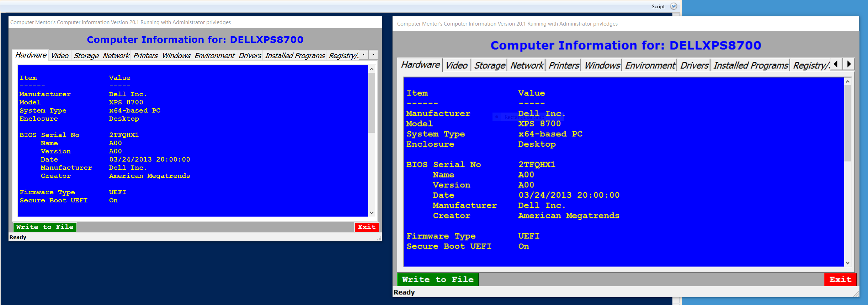Click red Exit button in larger window
The width and height of the screenshot is (868, 305).
(x=840, y=279)
